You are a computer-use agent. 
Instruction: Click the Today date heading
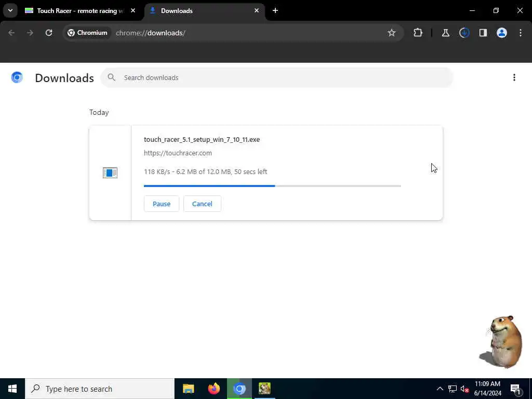(99, 112)
